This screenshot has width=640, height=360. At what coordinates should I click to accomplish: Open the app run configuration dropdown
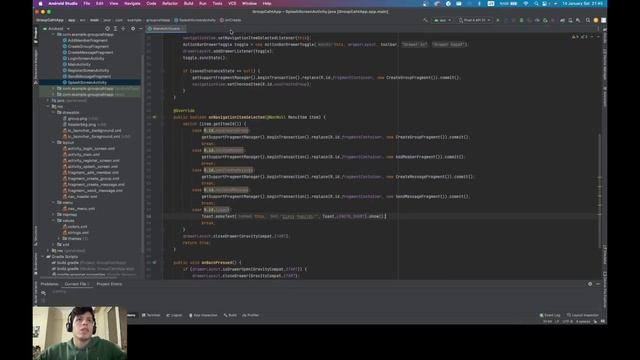(442, 20)
